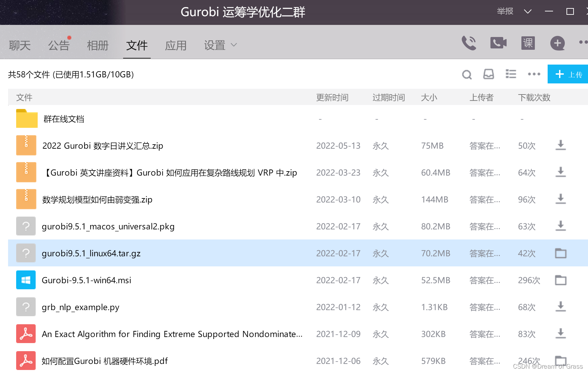Screen dimensions: 588x372
Task: Click the 1.31KB size value
Action: click(x=434, y=307)
